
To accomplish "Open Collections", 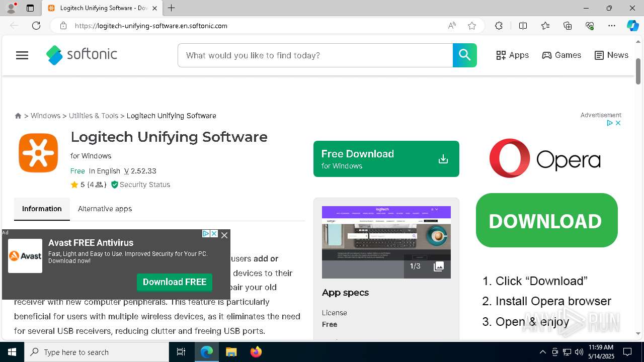I will tap(568, 26).
